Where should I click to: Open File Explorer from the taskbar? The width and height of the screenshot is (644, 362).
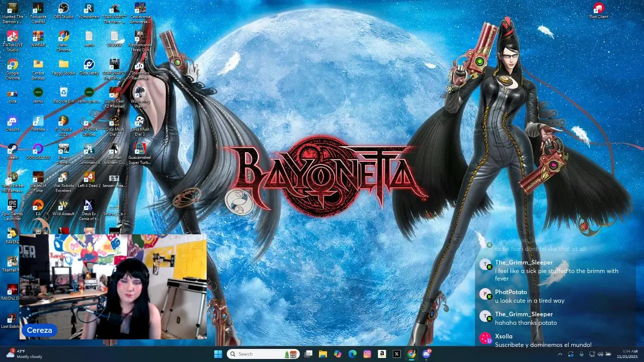[x=323, y=354]
